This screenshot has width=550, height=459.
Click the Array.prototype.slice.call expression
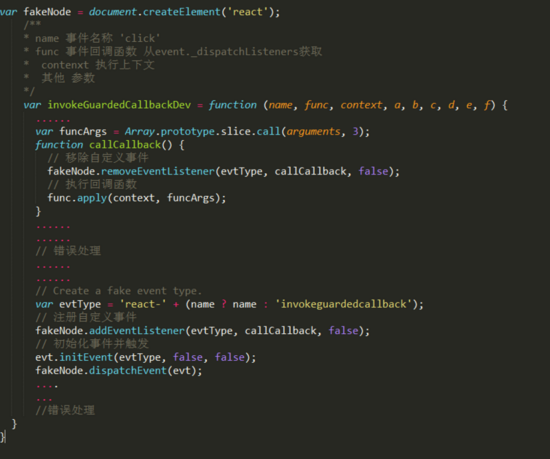[202, 131]
